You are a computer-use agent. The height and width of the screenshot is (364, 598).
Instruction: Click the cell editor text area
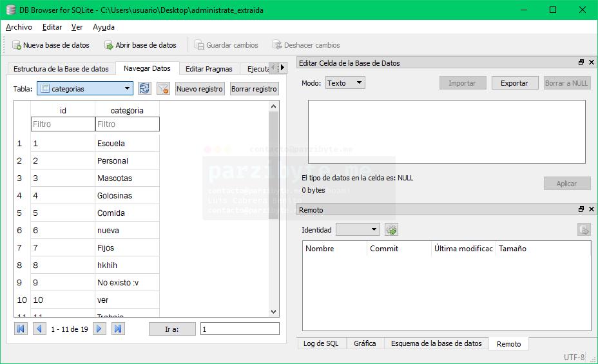coord(447,132)
